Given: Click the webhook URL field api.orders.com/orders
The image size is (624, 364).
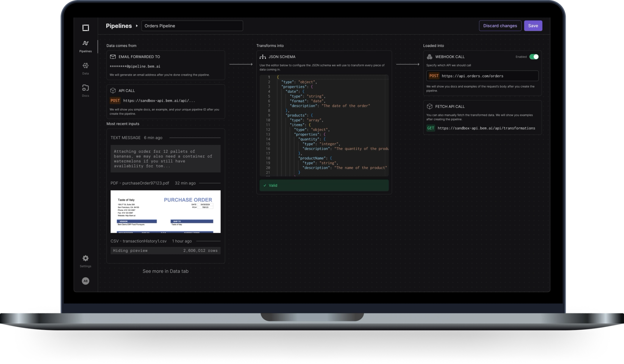Looking at the screenshot, I should coord(482,76).
